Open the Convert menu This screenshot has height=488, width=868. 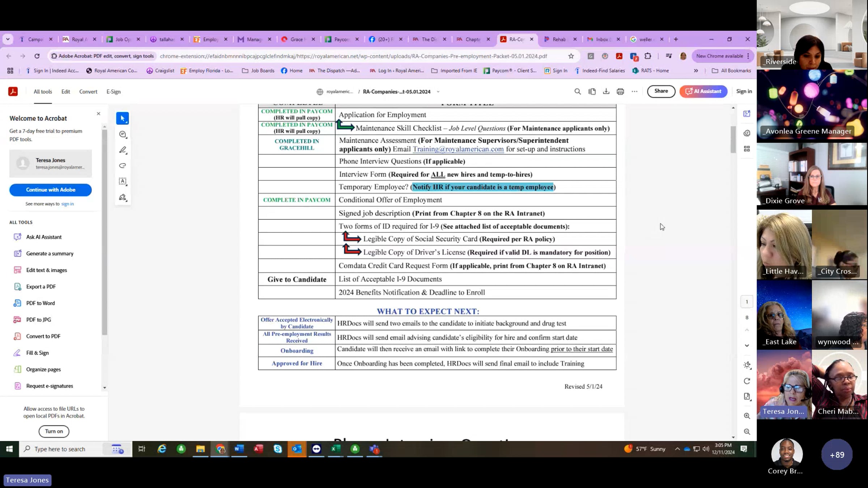point(88,92)
